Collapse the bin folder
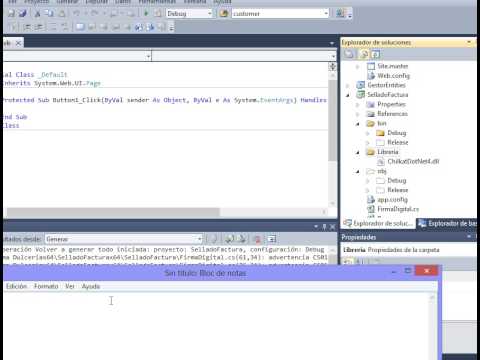480x360 pixels. 358,124
